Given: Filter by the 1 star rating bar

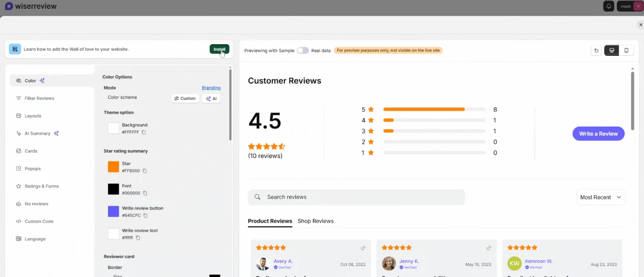Looking at the screenshot, I should (434, 153).
